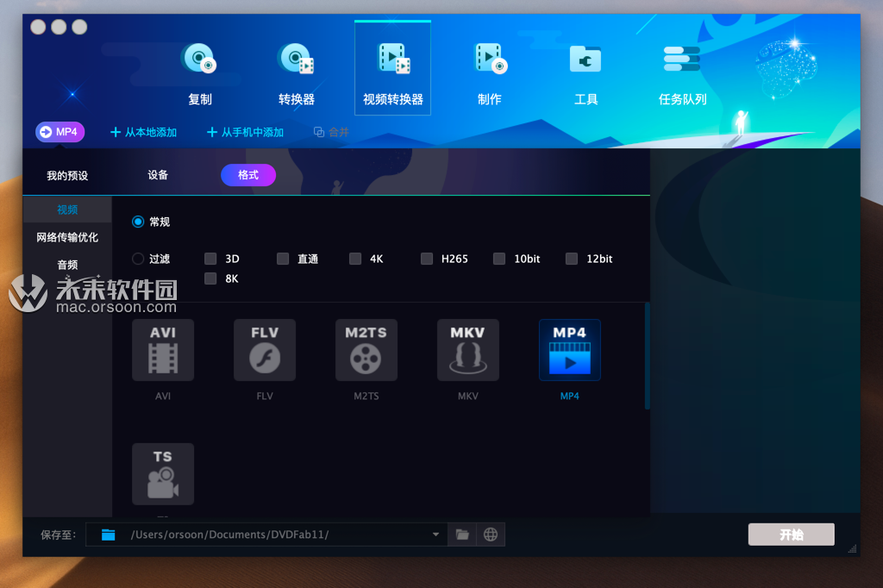Click 从手机中添加 to add from phone
The height and width of the screenshot is (588, 883).
[245, 133]
